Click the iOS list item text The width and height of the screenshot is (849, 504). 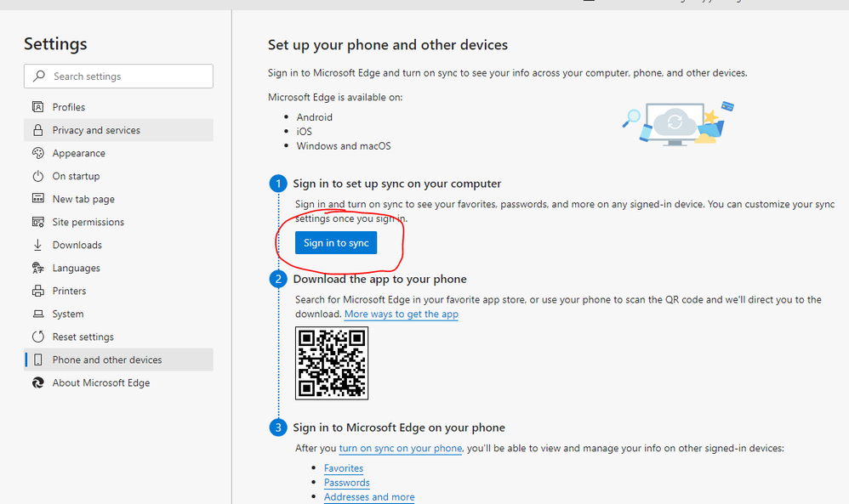tap(305, 132)
